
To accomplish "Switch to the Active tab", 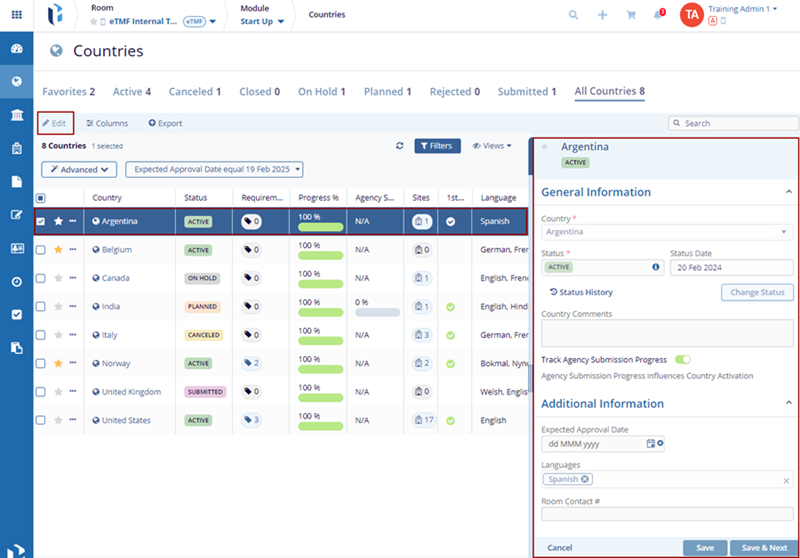I will (x=131, y=92).
